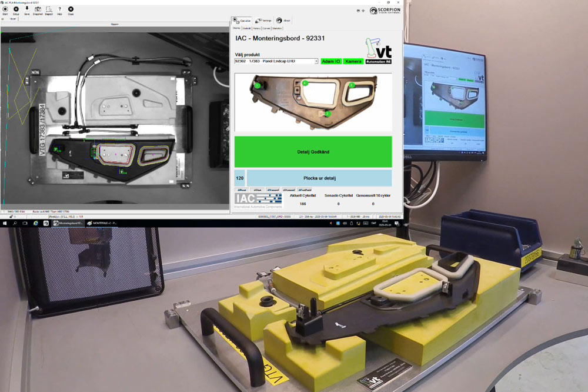The height and width of the screenshot is (392, 588).
Task: Click the grayscale camera inspection image
Action: click(x=115, y=118)
